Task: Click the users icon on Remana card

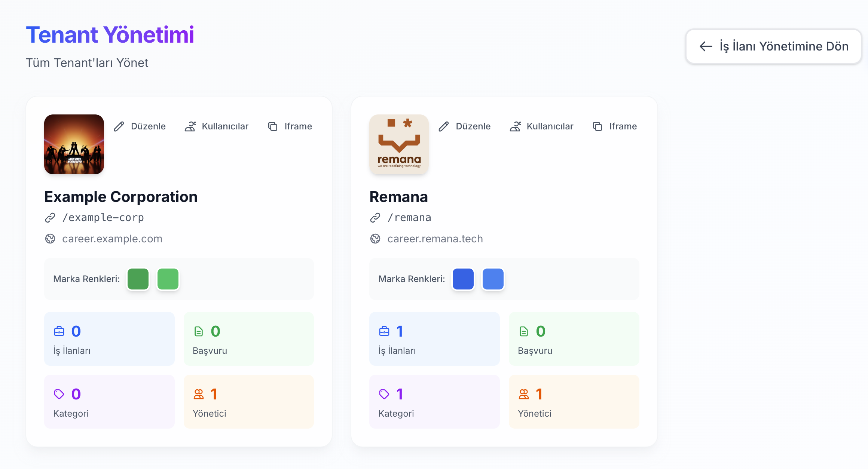Action: 515,126
